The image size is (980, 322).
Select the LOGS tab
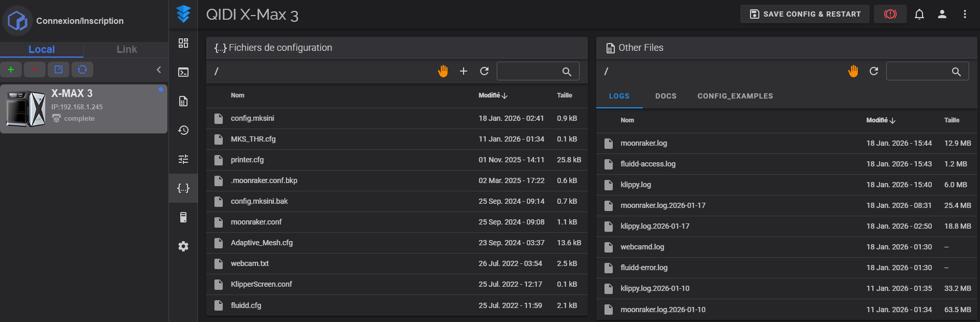click(619, 96)
